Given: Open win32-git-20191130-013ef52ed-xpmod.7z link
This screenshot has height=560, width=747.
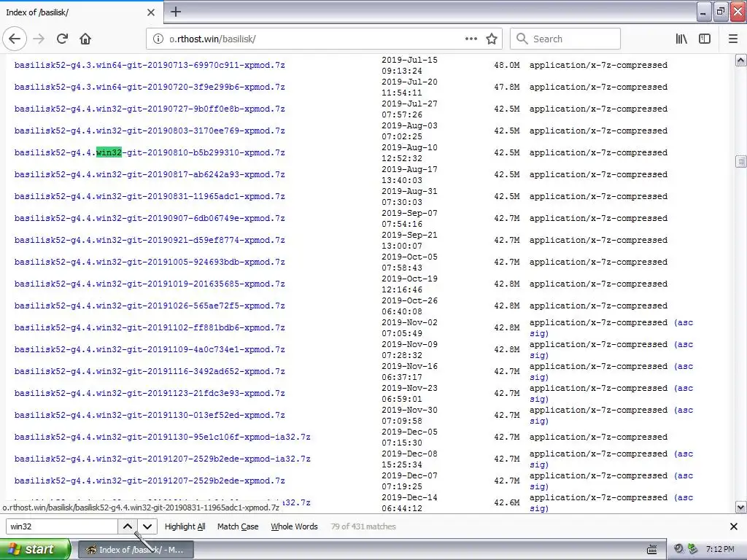Looking at the screenshot, I should [x=150, y=416].
